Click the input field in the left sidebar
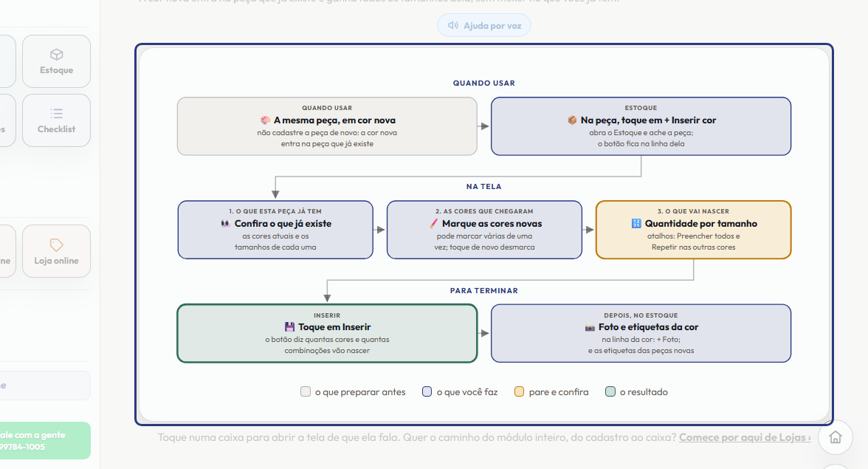 (x=44, y=386)
